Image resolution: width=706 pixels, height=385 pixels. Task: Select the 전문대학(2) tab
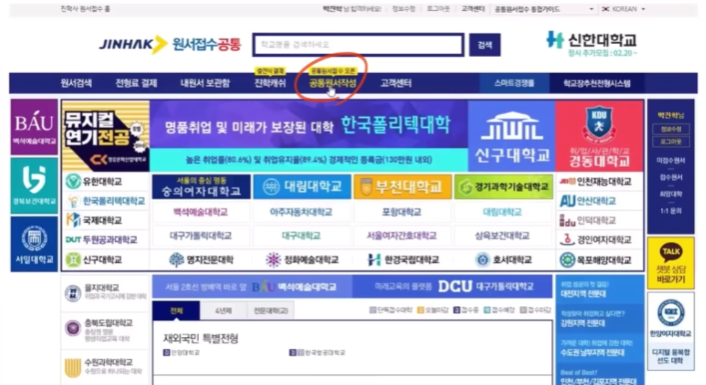click(x=271, y=310)
